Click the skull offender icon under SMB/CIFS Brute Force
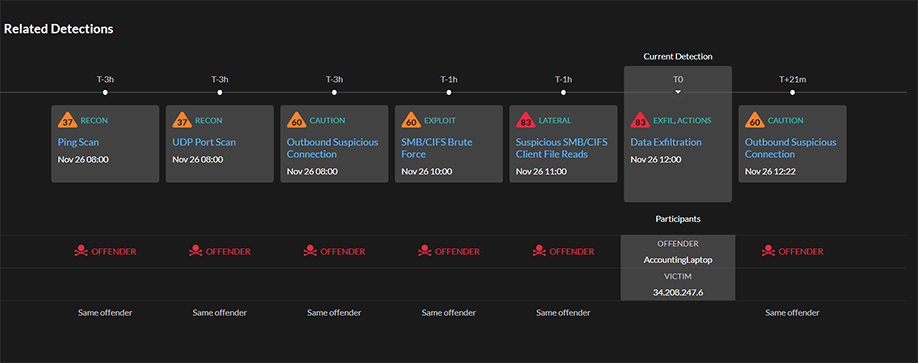The height and width of the screenshot is (363, 918). pos(424,251)
